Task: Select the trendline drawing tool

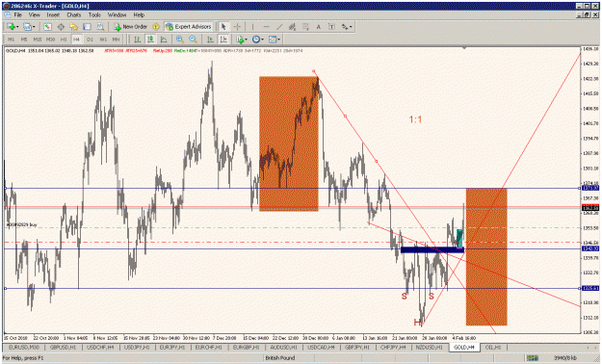Action: click(279, 27)
